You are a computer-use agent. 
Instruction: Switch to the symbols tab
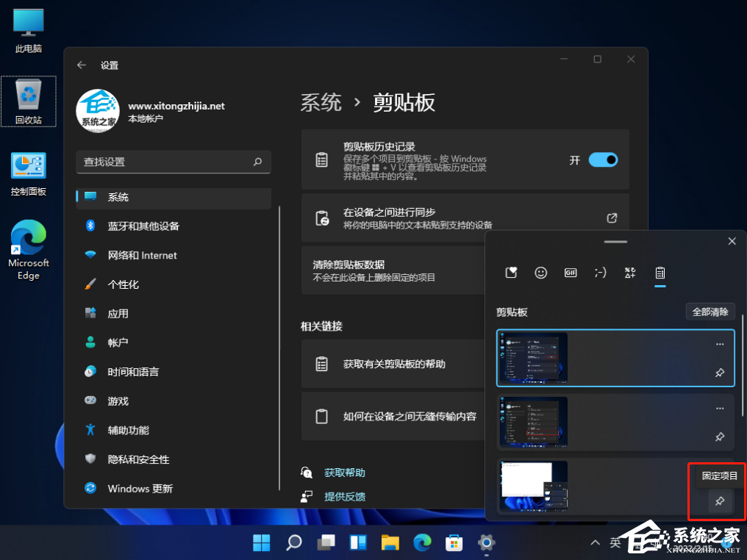point(630,273)
